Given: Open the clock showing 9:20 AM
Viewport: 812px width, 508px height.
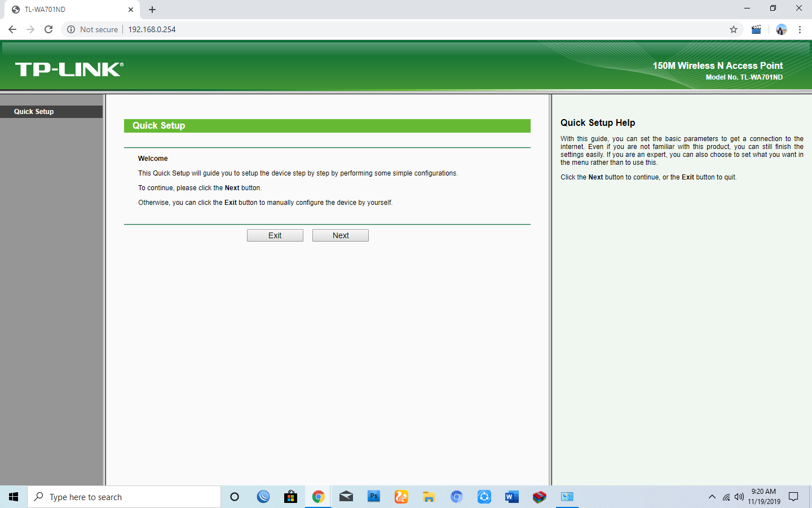Looking at the screenshot, I should point(764,497).
